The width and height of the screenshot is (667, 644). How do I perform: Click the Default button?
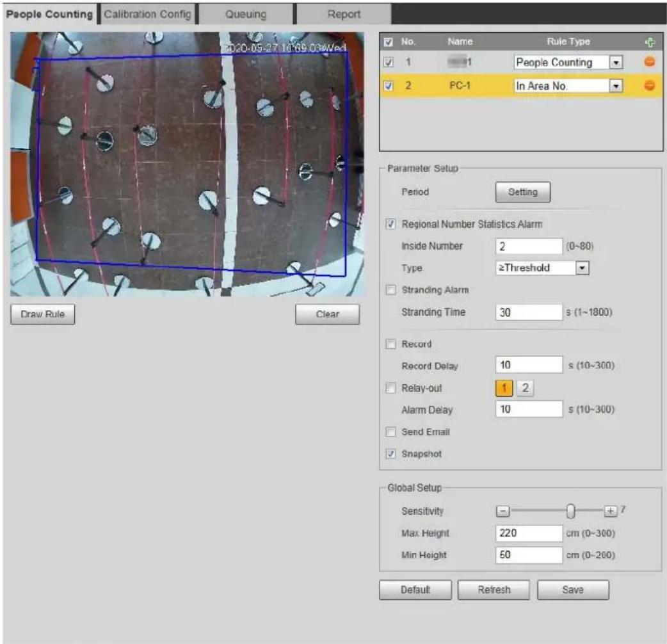point(415,590)
